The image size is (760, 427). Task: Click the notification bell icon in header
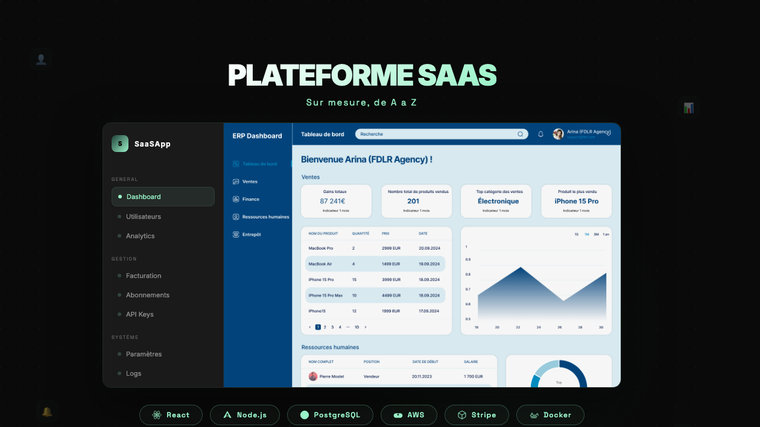pyautogui.click(x=541, y=134)
